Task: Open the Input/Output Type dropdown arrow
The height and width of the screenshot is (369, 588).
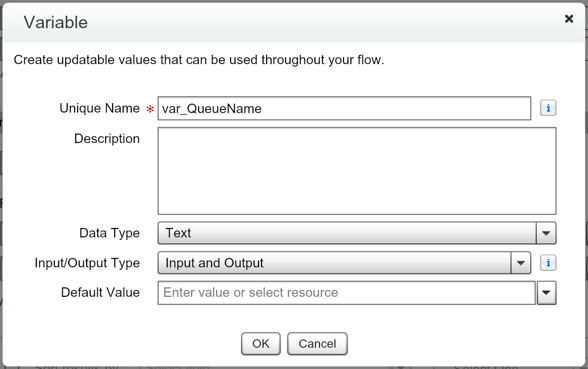Action: (520, 263)
